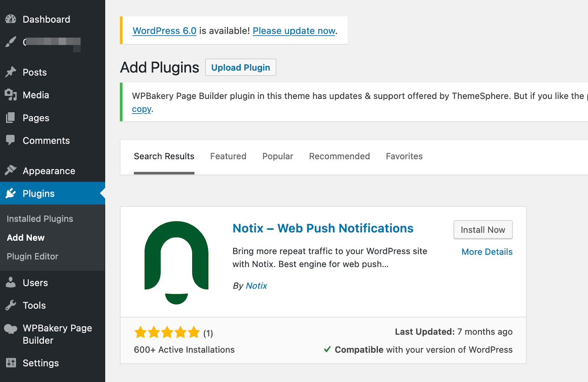Open the Dashboard menu
This screenshot has width=588, height=382.
[x=53, y=19]
